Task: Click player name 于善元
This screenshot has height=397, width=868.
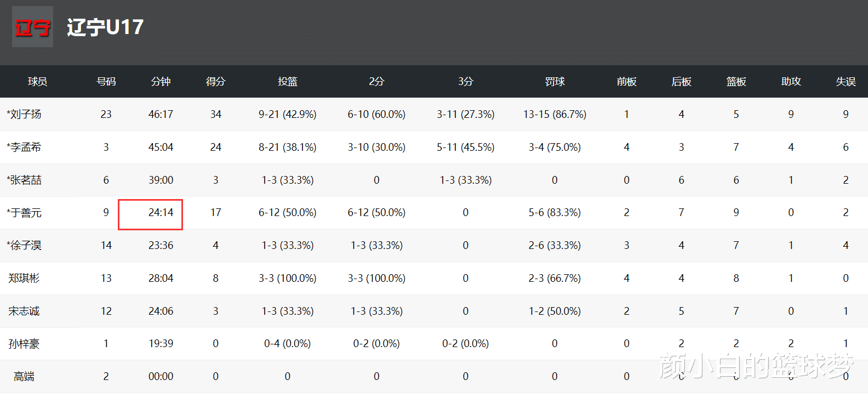Action: (24, 213)
